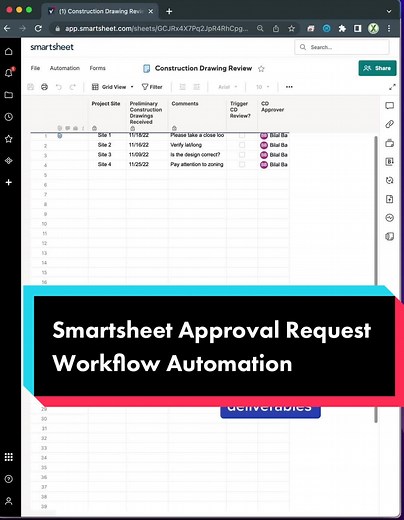Go back in browser history
Image resolution: width=404 pixels, height=520 pixels.
tap(7, 29)
